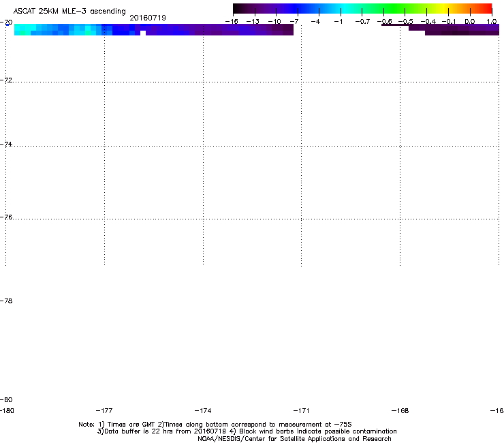
Task: Click the -171 longitude label
Action: [301, 410]
